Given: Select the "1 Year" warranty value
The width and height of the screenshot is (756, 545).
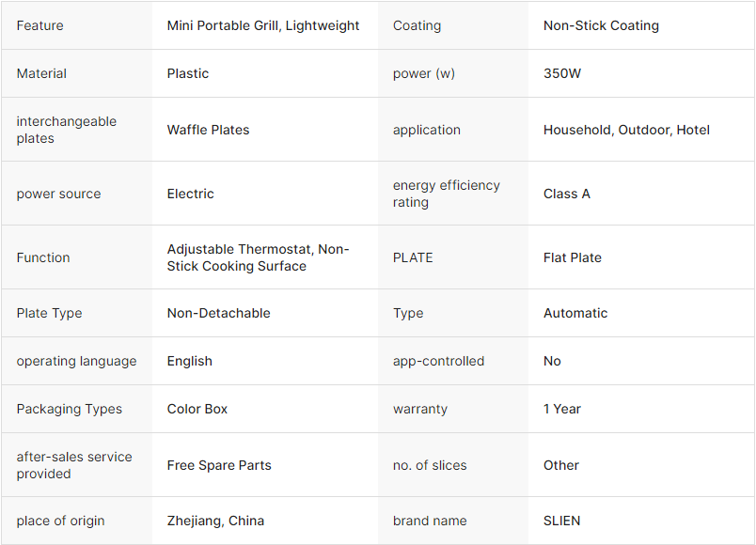Looking at the screenshot, I should [562, 409].
